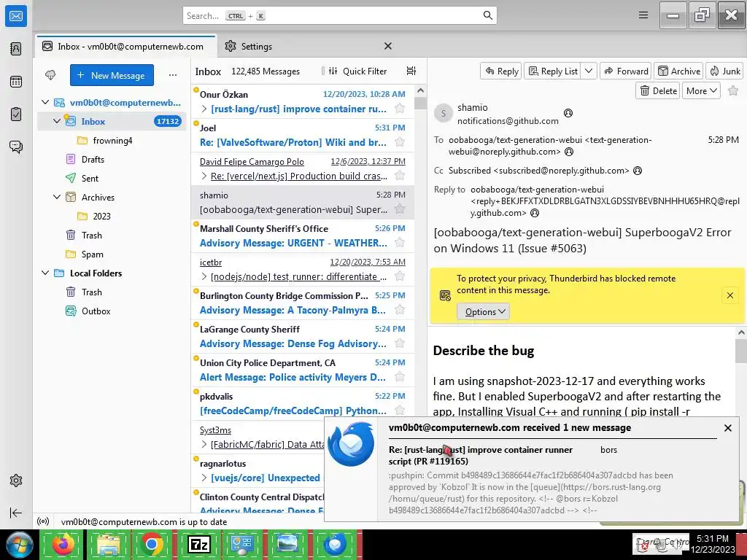Open the More actions dropdown
Screen dimensions: 747x560
click(701, 90)
